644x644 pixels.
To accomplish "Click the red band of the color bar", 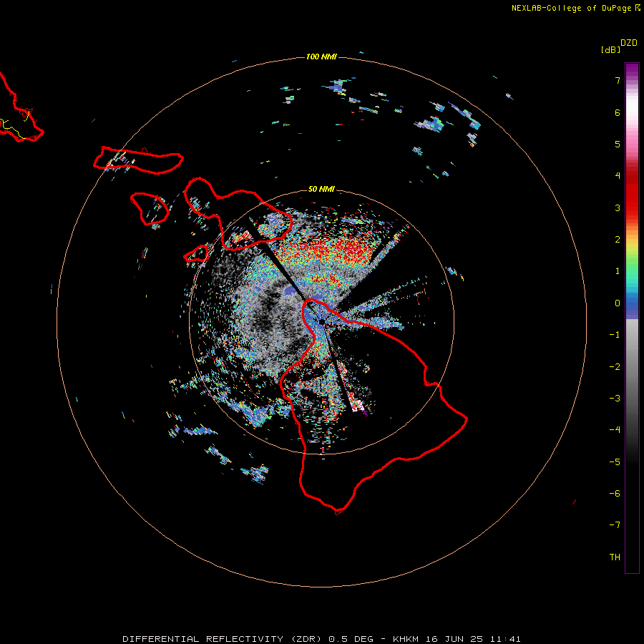I will 632,193.
